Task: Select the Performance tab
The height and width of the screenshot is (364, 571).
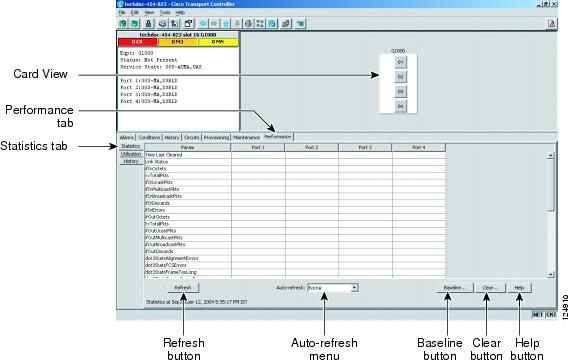Action: click(x=278, y=137)
